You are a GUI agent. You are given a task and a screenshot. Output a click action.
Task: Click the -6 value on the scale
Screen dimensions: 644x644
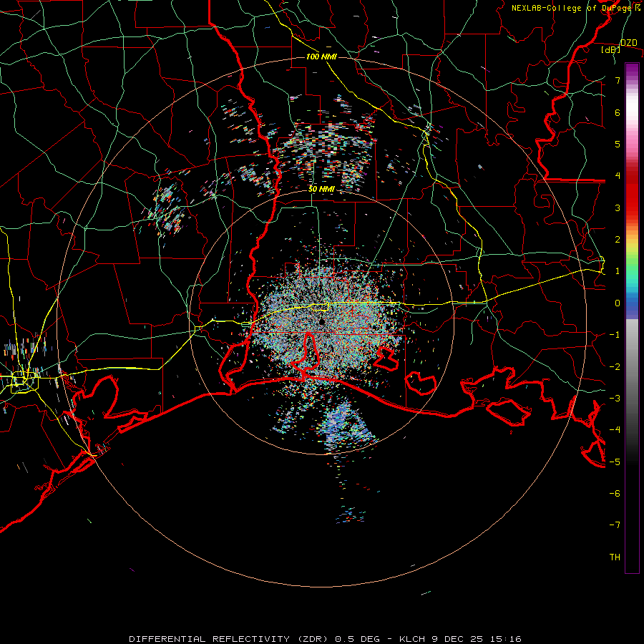[x=615, y=493]
